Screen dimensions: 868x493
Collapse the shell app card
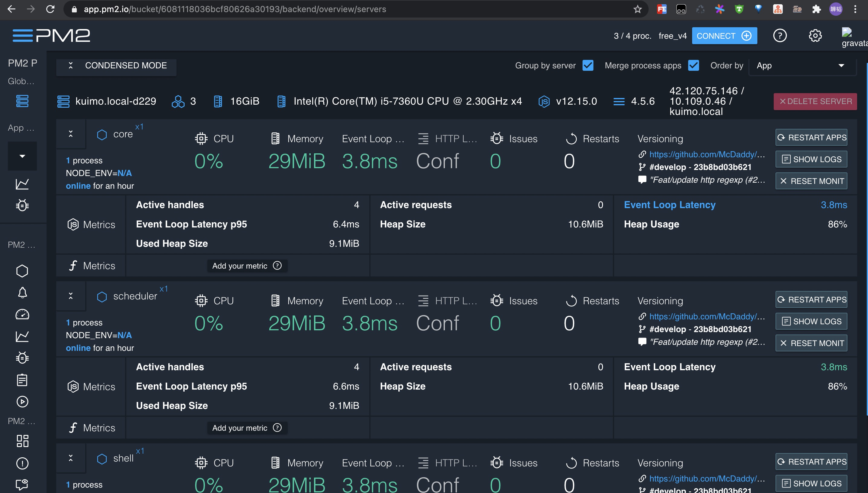click(71, 458)
